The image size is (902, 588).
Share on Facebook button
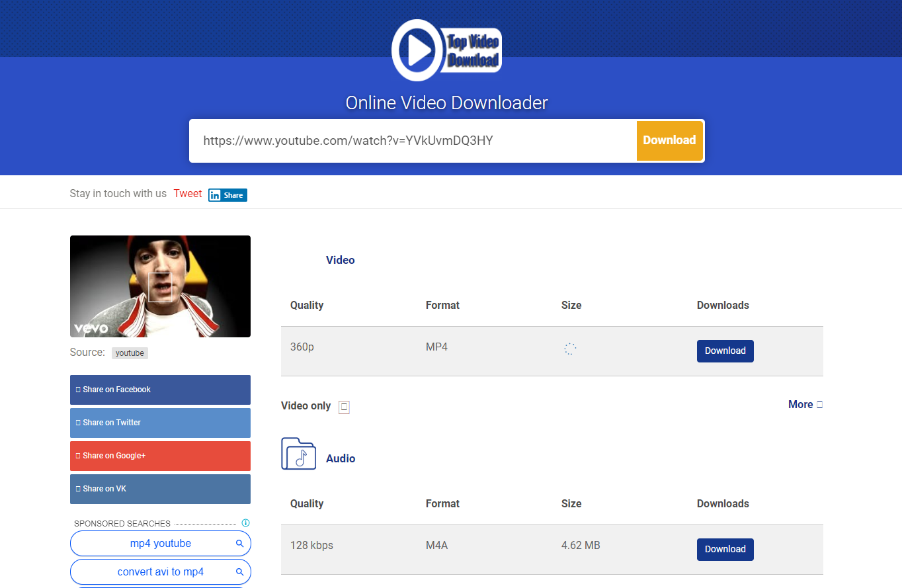click(x=160, y=390)
